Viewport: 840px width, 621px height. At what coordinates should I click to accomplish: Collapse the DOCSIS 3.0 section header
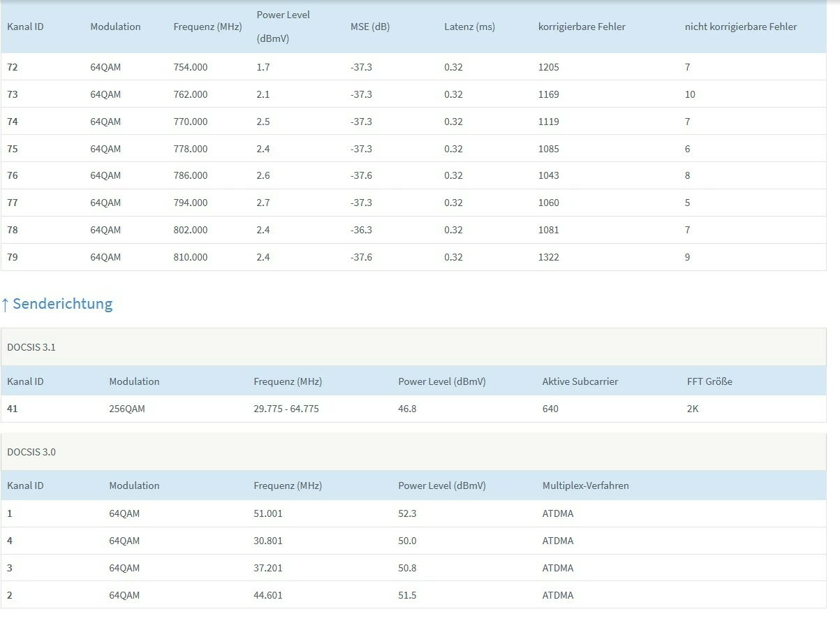tap(31, 452)
